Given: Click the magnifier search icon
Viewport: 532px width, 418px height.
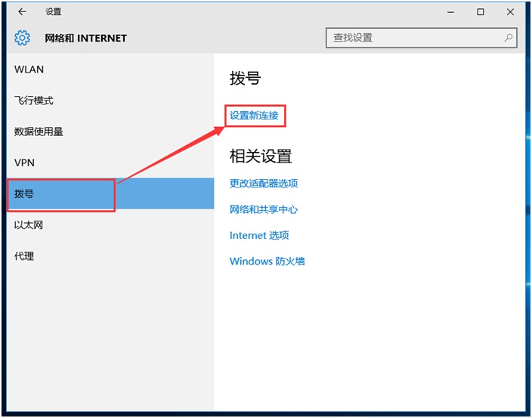Looking at the screenshot, I should pos(509,38).
